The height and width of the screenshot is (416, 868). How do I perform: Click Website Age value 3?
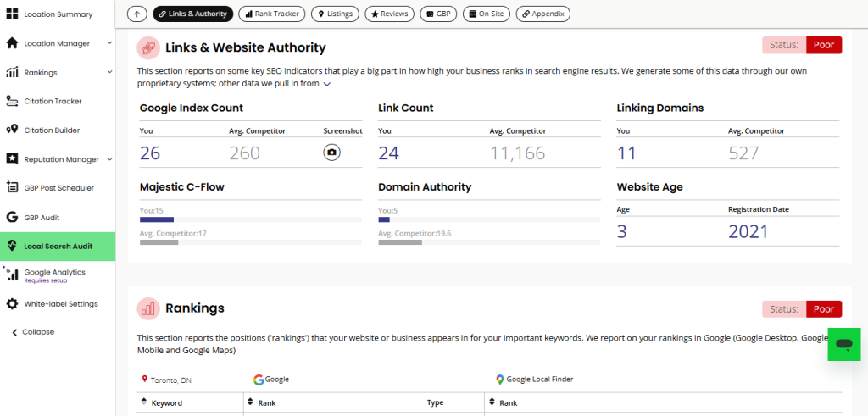[x=621, y=231]
